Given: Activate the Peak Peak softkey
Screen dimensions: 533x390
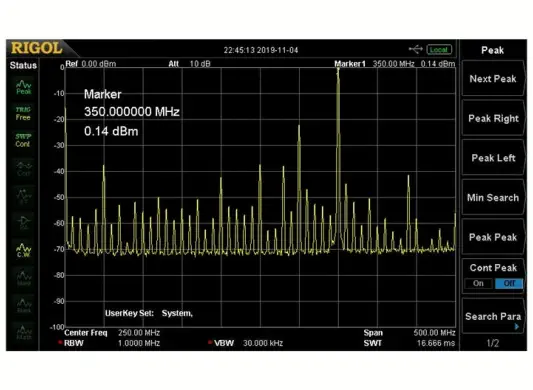Looking at the screenshot, I should (x=493, y=237).
